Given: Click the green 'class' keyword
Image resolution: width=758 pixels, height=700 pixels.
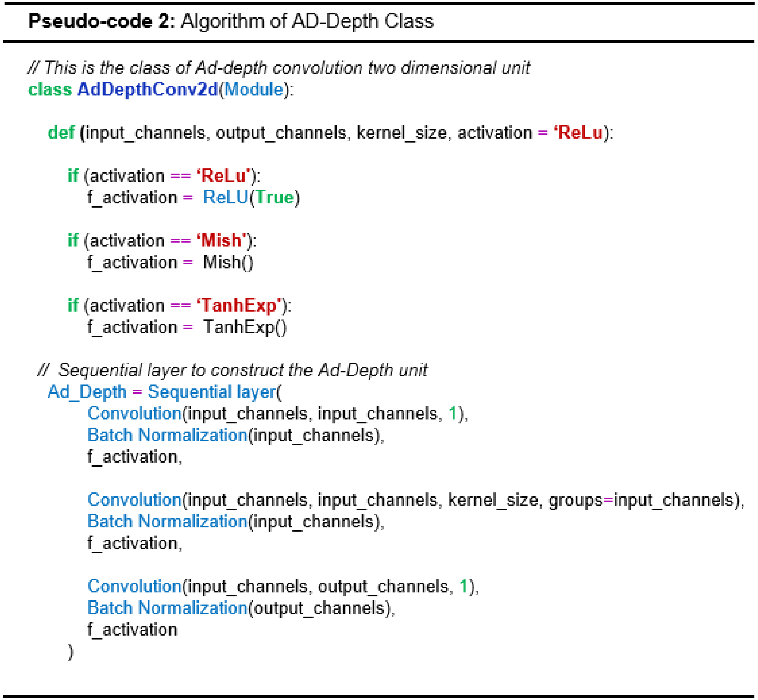Looking at the screenshot, I should 50,90.
